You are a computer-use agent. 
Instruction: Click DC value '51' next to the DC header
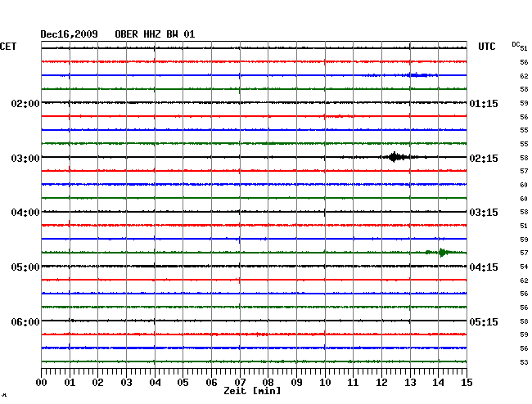click(x=524, y=48)
